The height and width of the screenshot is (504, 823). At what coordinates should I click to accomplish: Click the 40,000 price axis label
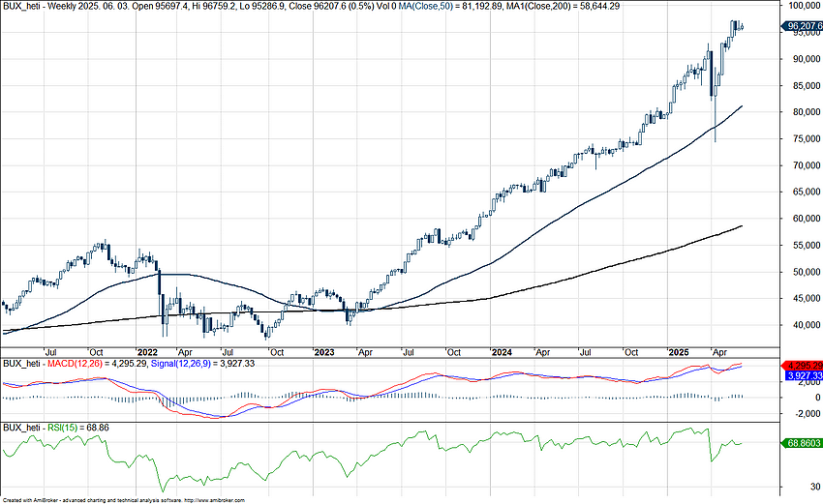point(807,326)
